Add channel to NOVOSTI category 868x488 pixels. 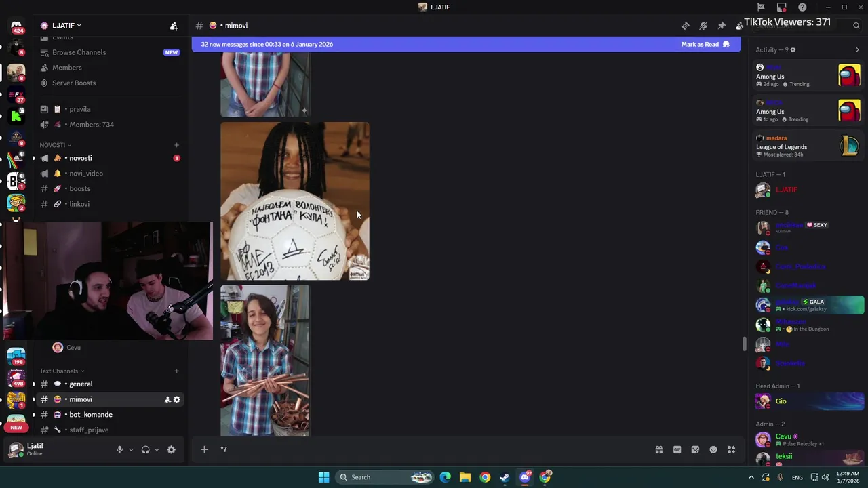[176, 145]
